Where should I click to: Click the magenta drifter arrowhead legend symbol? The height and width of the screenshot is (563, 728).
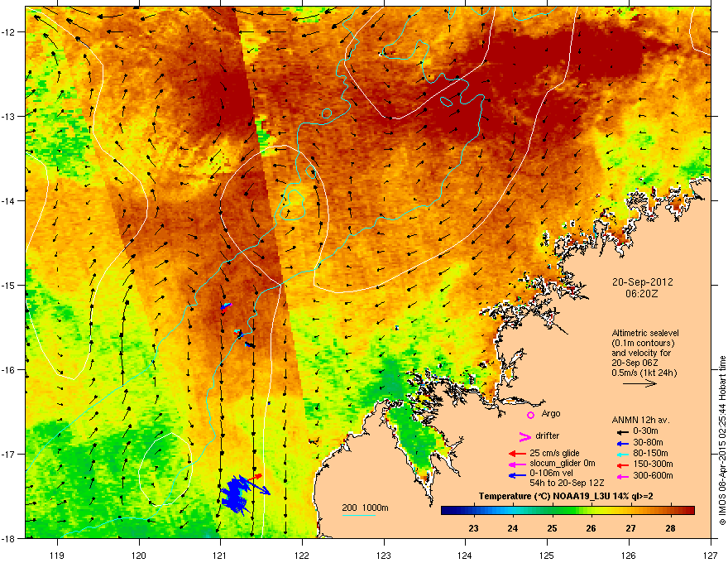click(x=524, y=436)
